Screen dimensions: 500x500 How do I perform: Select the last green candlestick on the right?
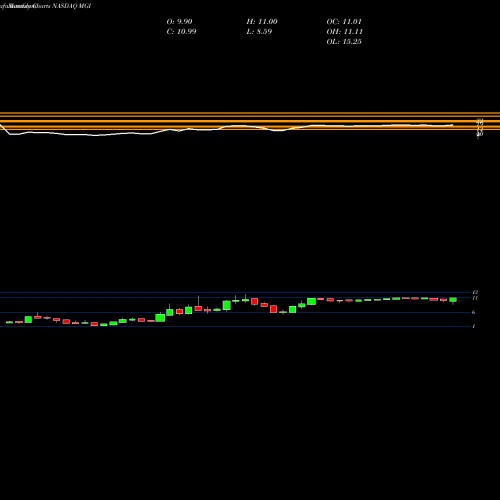pyautogui.click(x=453, y=300)
